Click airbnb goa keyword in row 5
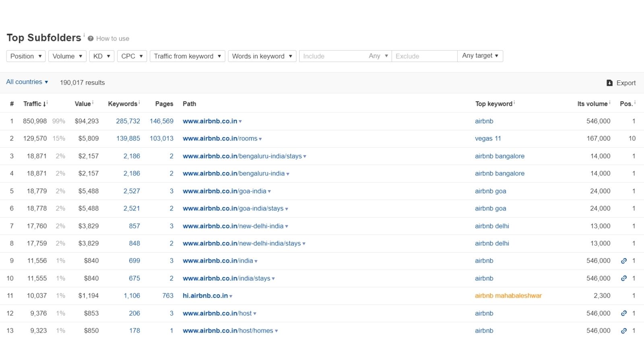This screenshot has width=644, height=362. coord(491,191)
